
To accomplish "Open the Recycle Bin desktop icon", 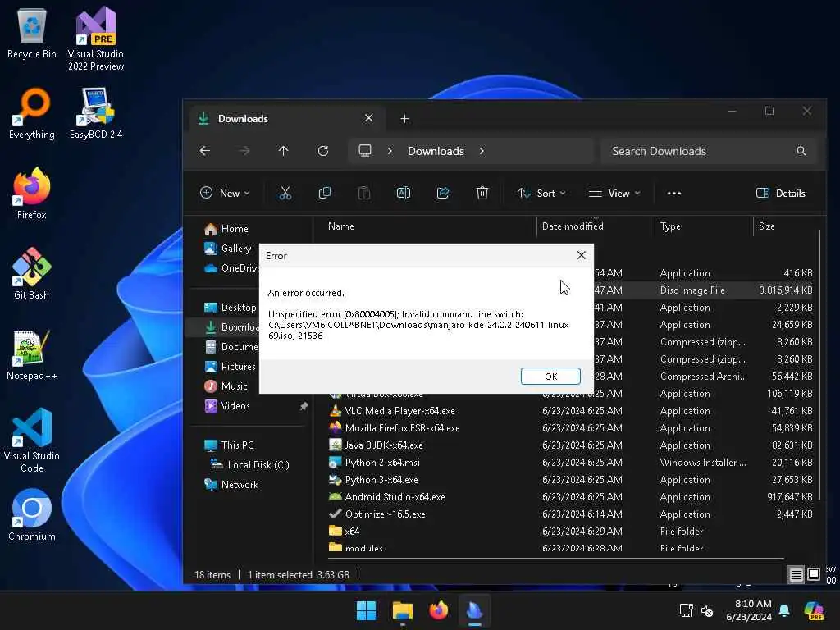I will pos(32,33).
